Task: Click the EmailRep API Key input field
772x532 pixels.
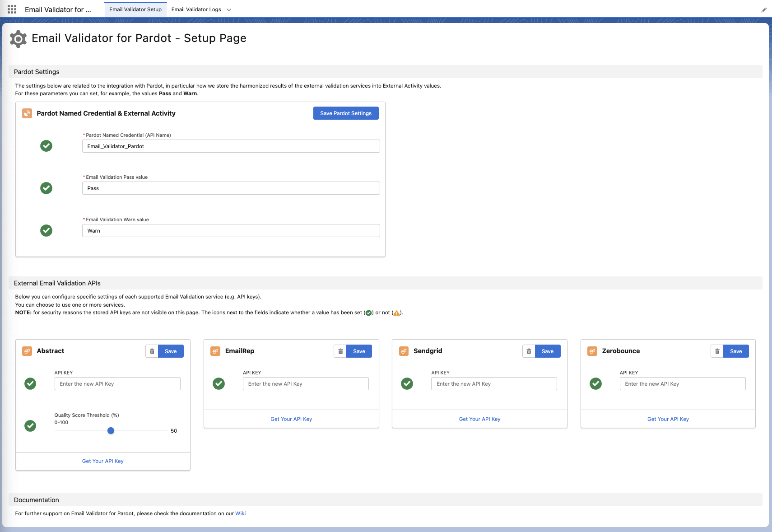Action: (306, 384)
